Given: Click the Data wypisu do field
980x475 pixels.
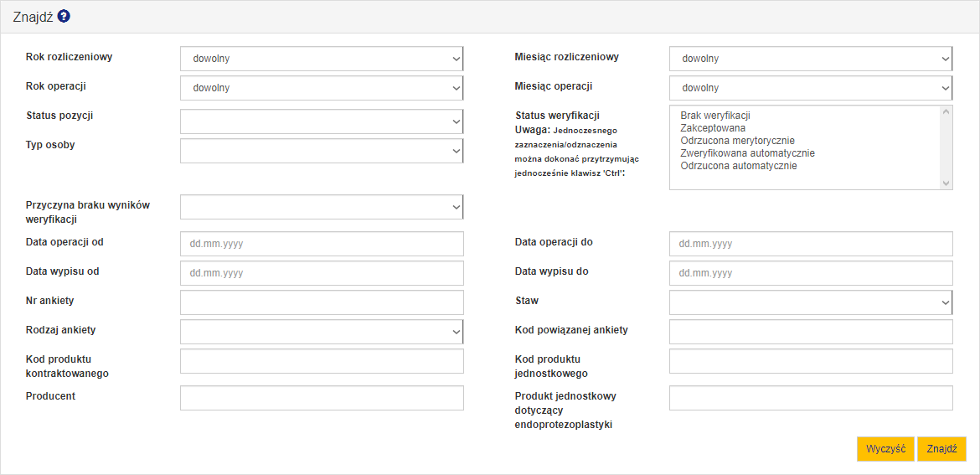Looking at the screenshot, I should coord(810,273).
